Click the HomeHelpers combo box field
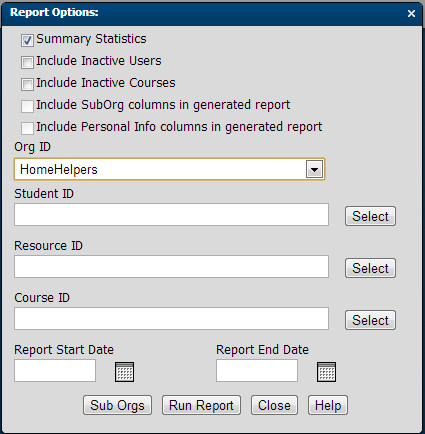 click(169, 169)
